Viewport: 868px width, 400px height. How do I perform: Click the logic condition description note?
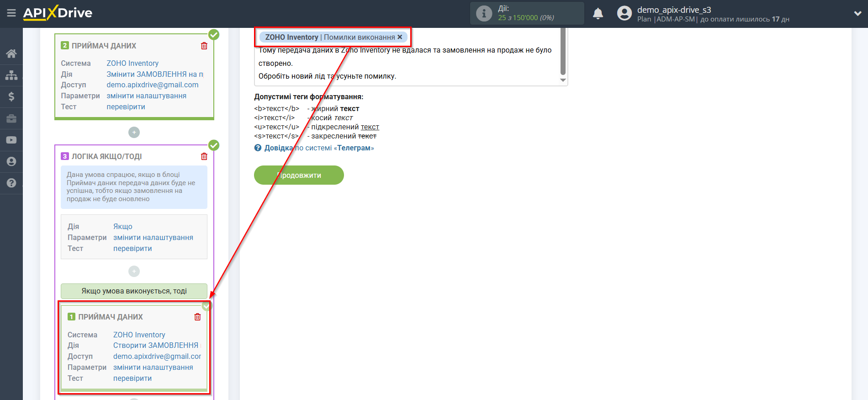click(x=134, y=187)
